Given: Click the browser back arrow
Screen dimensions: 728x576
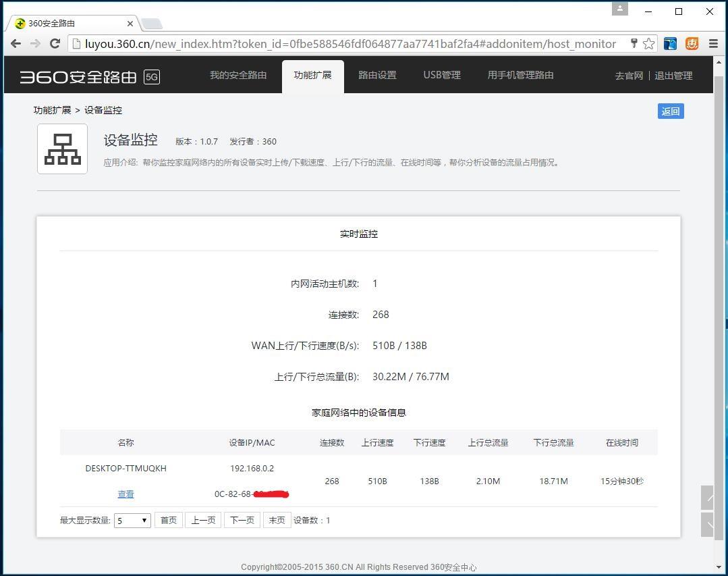Looking at the screenshot, I should point(16,43).
